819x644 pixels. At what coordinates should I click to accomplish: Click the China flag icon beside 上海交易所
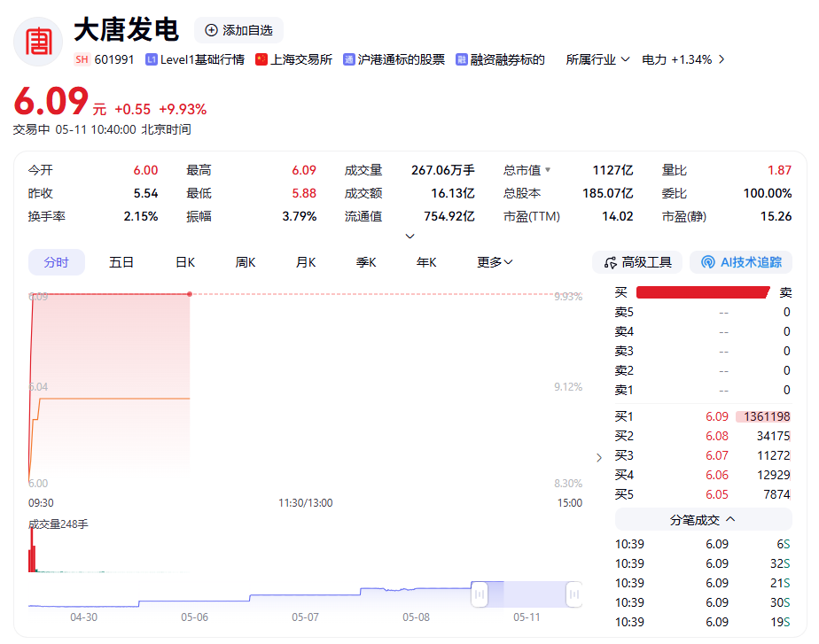pyautogui.click(x=261, y=59)
